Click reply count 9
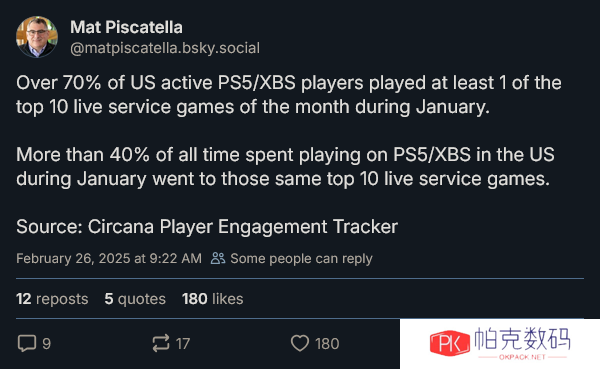The height and width of the screenshot is (369, 600). click(46, 344)
